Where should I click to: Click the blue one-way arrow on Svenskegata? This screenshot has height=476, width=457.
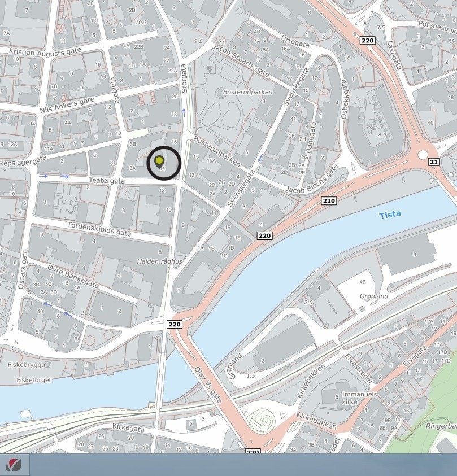(x=260, y=158)
